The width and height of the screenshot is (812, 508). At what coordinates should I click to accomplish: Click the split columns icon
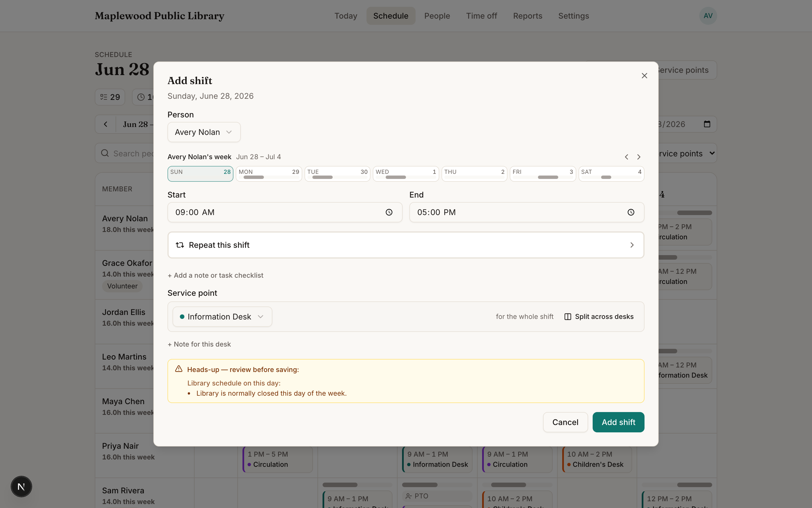[568, 316]
